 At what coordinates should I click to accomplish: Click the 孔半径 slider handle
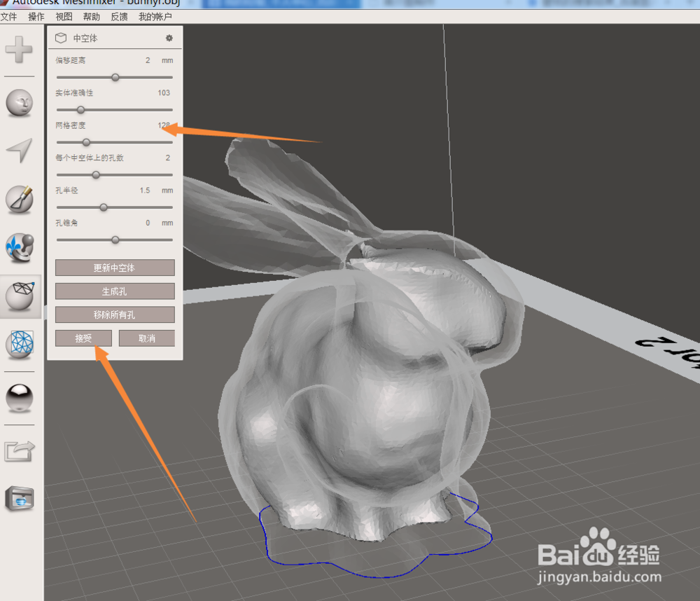pyautogui.click(x=104, y=207)
